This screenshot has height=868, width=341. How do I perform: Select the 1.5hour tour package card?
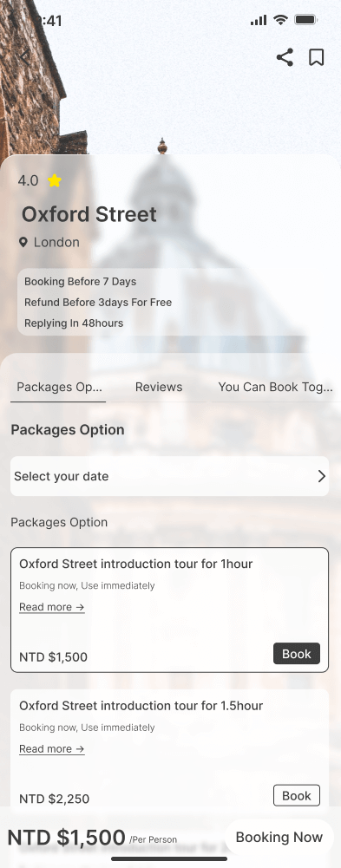[x=169, y=752]
